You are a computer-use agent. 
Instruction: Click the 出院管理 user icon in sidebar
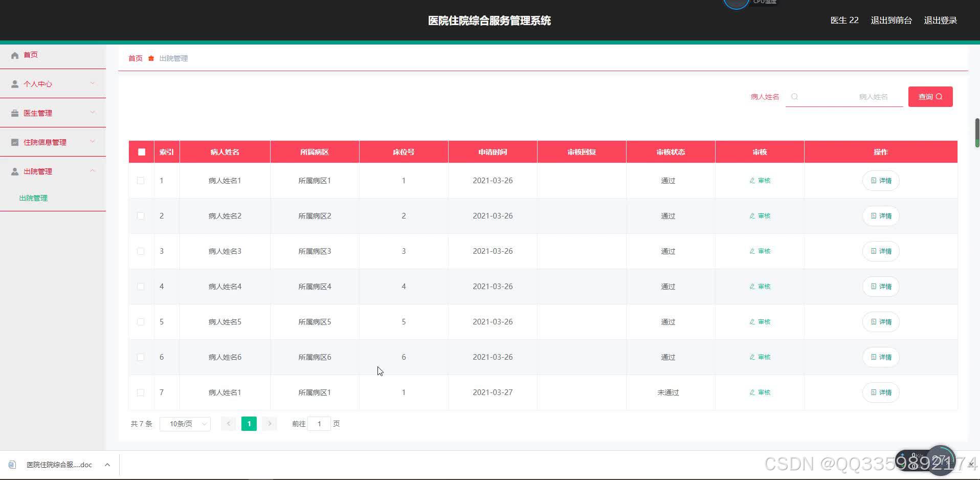pos(15,171)
